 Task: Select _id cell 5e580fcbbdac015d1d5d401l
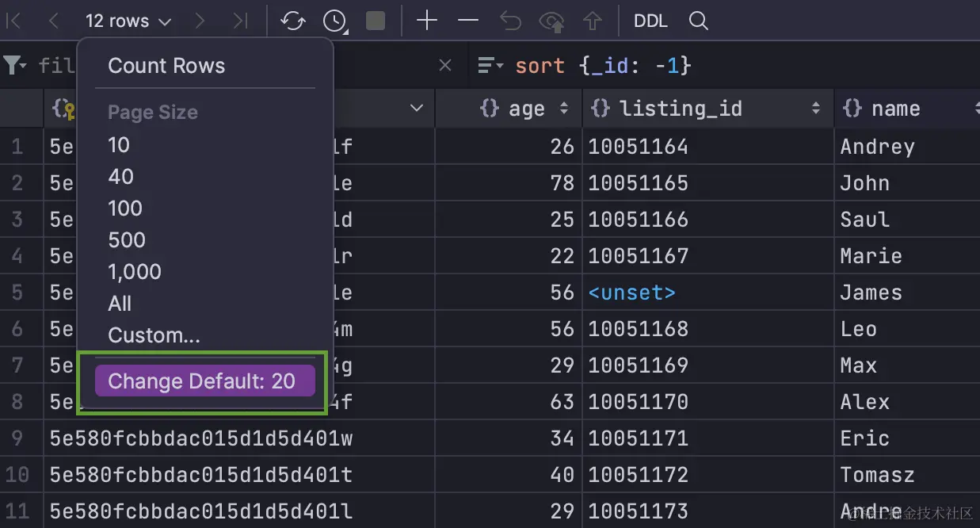239,511
